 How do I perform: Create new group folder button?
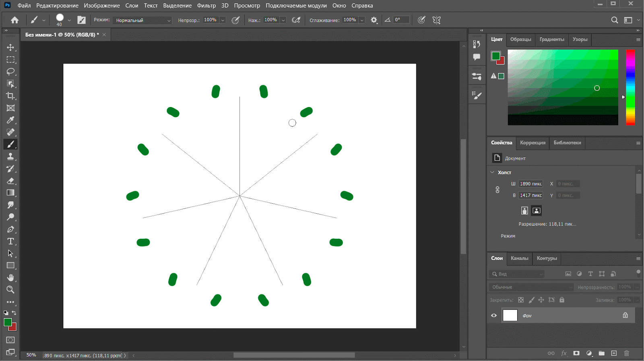(x=601, y=353)
